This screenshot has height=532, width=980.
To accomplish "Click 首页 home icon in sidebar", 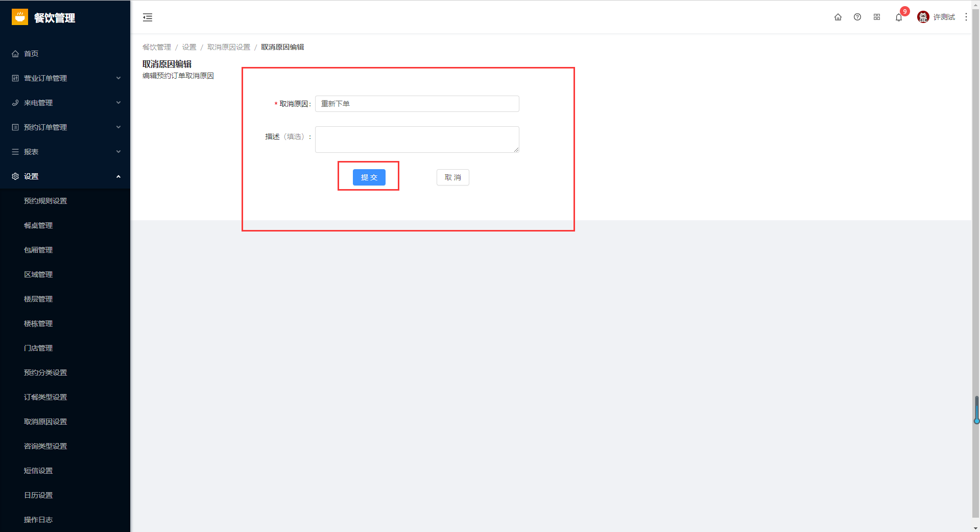I will (15, 54).
